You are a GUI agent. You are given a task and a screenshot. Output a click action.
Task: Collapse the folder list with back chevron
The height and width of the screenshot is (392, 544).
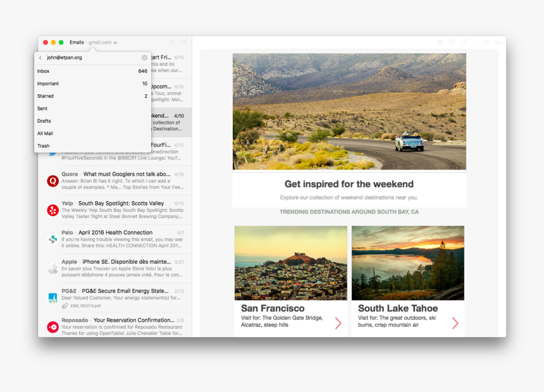click(42, 57)
